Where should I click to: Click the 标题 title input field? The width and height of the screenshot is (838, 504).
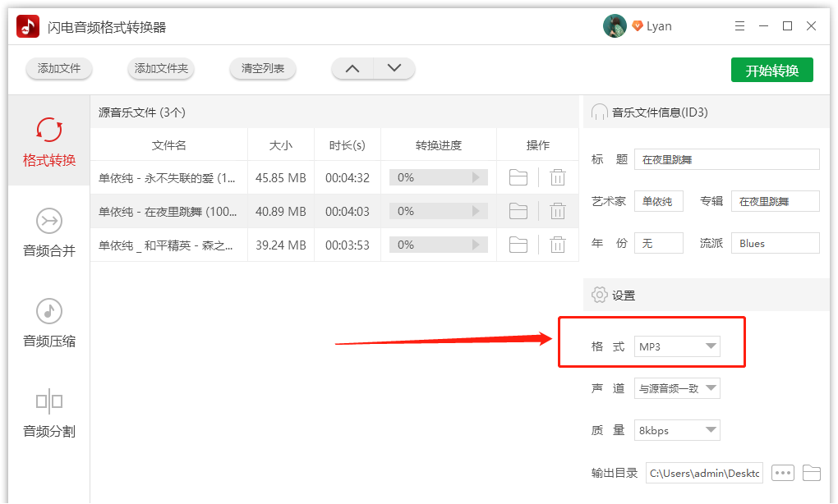pos(726,158)
